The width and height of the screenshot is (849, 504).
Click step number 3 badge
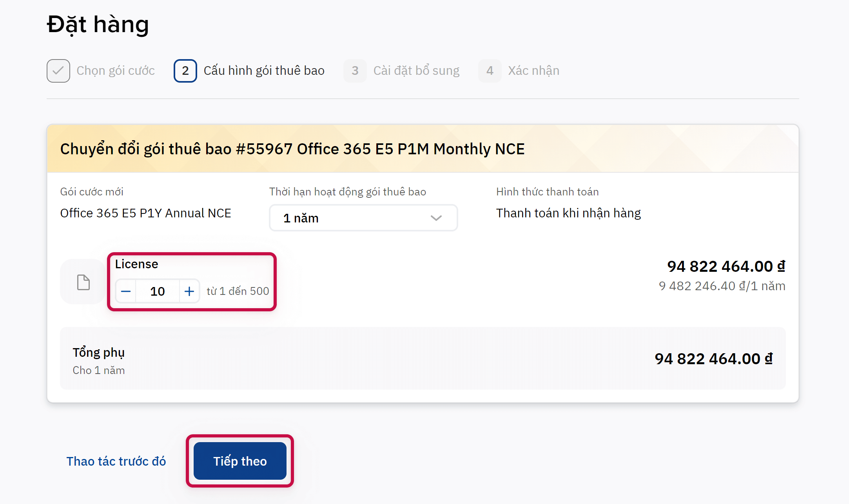(x=355, y=71)
